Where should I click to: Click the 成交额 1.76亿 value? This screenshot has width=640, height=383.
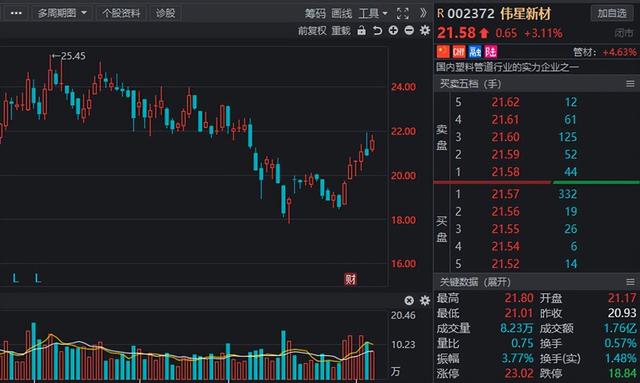[x=620, y=328]
